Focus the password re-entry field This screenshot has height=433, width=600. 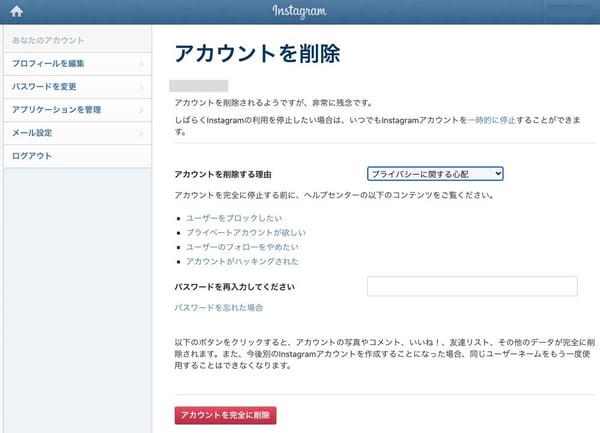pos(472,286)
